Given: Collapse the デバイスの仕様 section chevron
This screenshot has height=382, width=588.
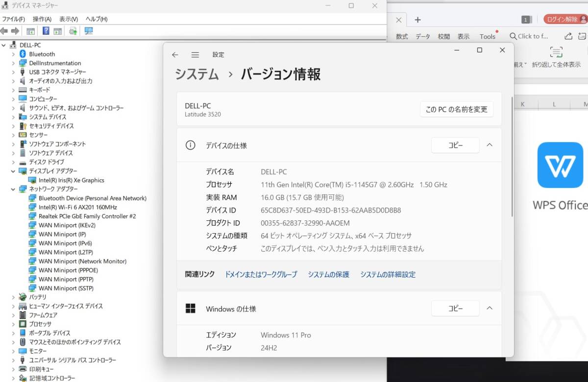Looking at the screenshot, I should tap(489, 145).
